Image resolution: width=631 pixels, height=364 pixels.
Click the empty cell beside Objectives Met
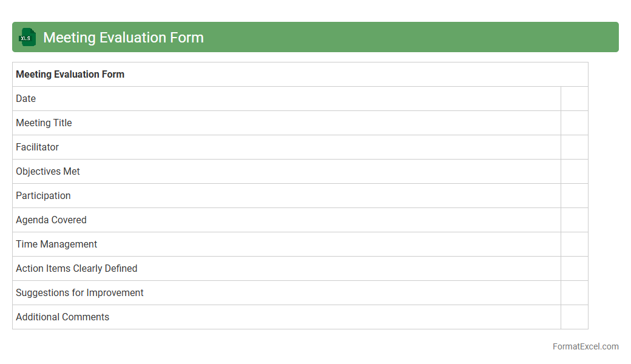pos(574,172)
